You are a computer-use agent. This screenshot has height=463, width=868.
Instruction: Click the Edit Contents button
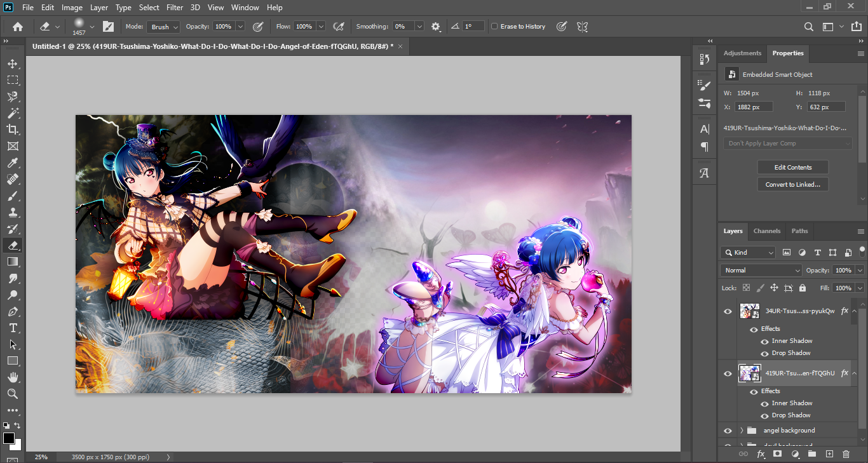point(793,168)
